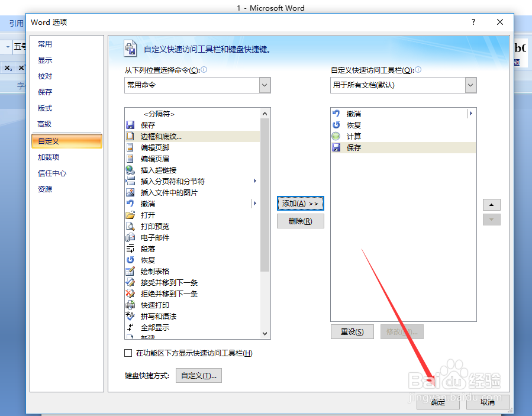Click the 引用 ribbon tab in Word behind
Screen dimensions: 532x416
click(x=17, y=23)
